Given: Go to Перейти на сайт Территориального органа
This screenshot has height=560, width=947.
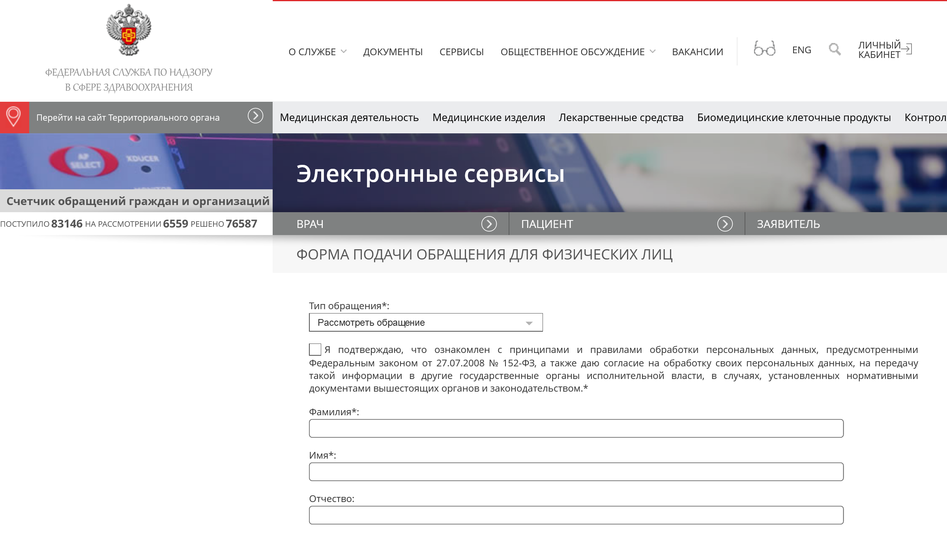Looking at the screenshot, I should pos(128,118).
